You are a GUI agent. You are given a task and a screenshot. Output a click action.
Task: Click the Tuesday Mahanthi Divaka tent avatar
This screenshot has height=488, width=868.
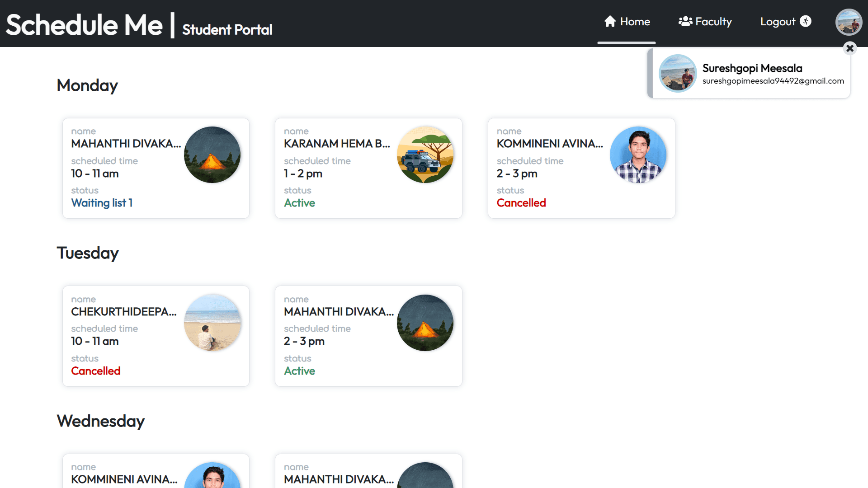tap(425, 323)
